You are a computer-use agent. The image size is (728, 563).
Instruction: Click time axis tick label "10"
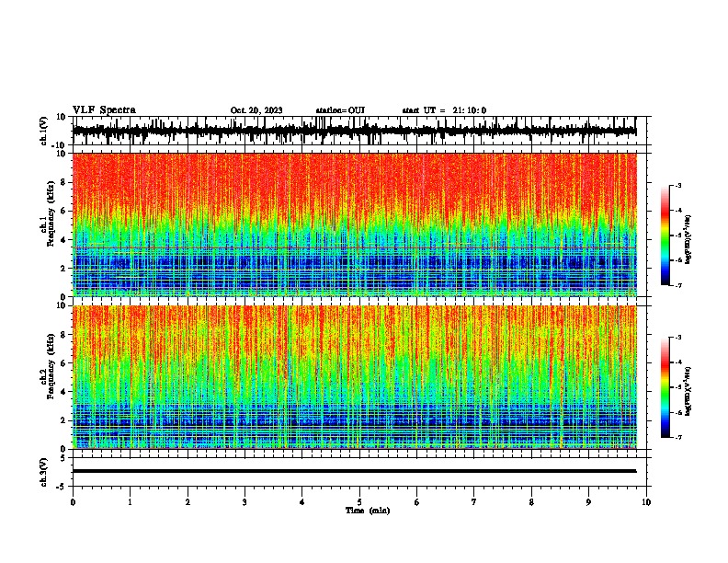pyautogui.click(x=646, y=502)
